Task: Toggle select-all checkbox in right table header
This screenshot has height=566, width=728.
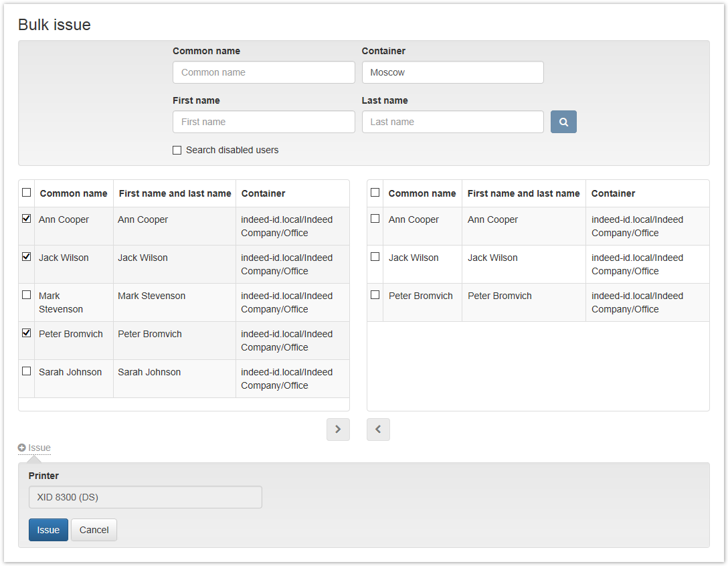Action: click(x=375, y=193)
